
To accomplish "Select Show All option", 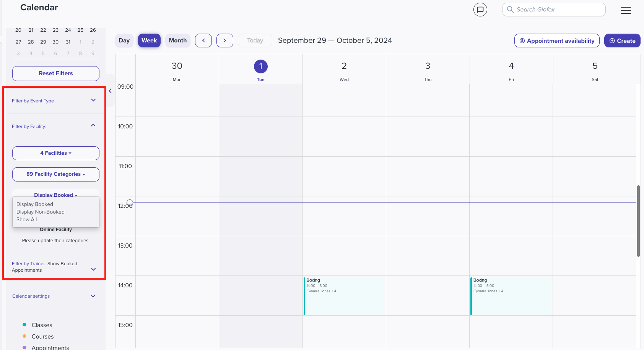I will [x=27, y=219].
